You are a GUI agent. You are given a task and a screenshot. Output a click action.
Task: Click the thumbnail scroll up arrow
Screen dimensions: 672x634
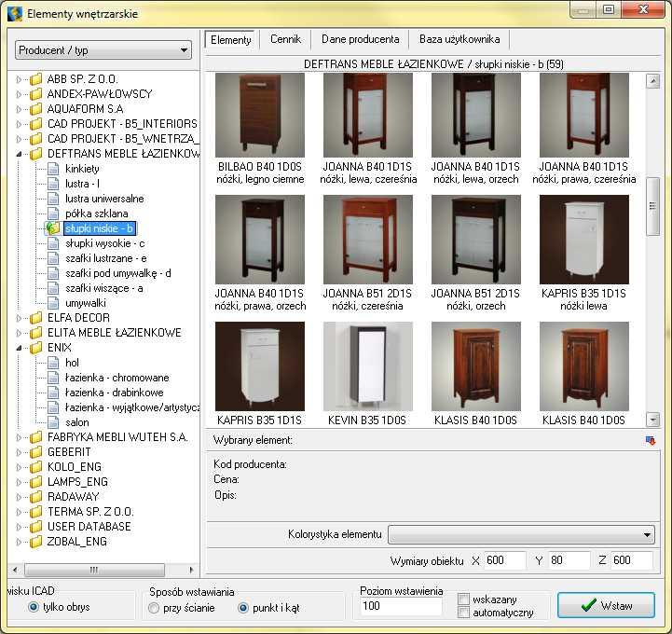pyautogui.click(x=652, y=80)
